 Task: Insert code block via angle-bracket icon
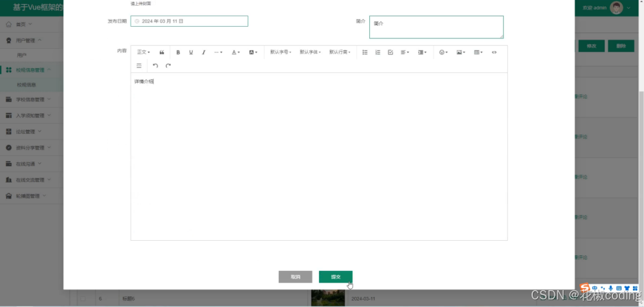click(494, 52)
